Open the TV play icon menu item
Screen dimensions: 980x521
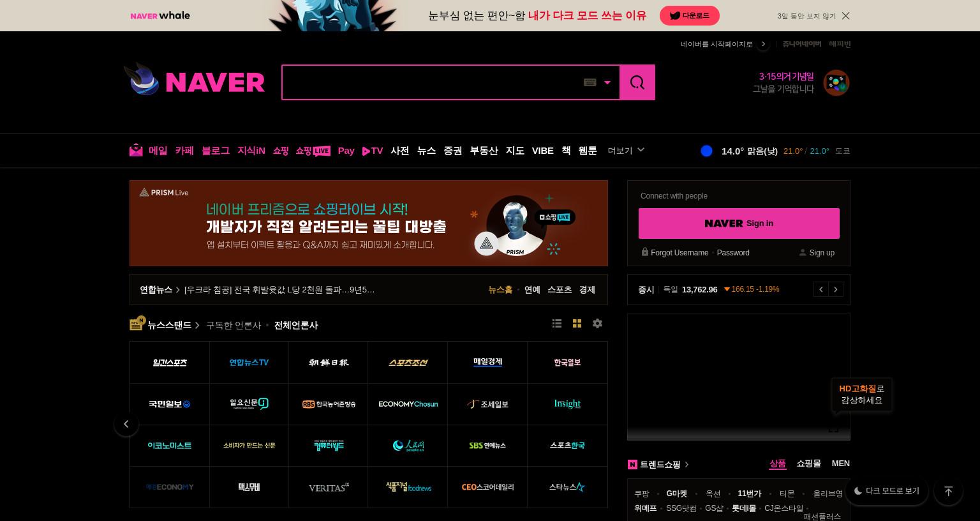tap(373, 151)
